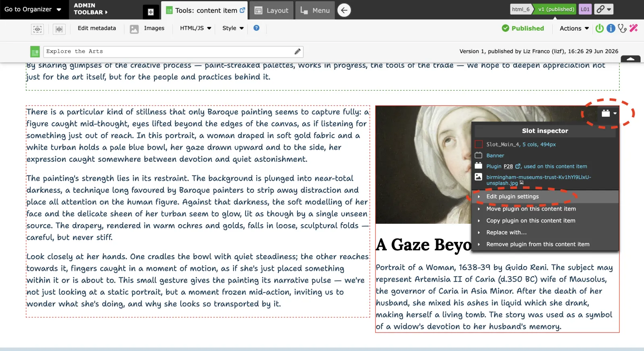The width and height of the screenshot is (644, 351).
Task: Click the Portrait of a Woman caption text
Action: (x=495, y=297)
